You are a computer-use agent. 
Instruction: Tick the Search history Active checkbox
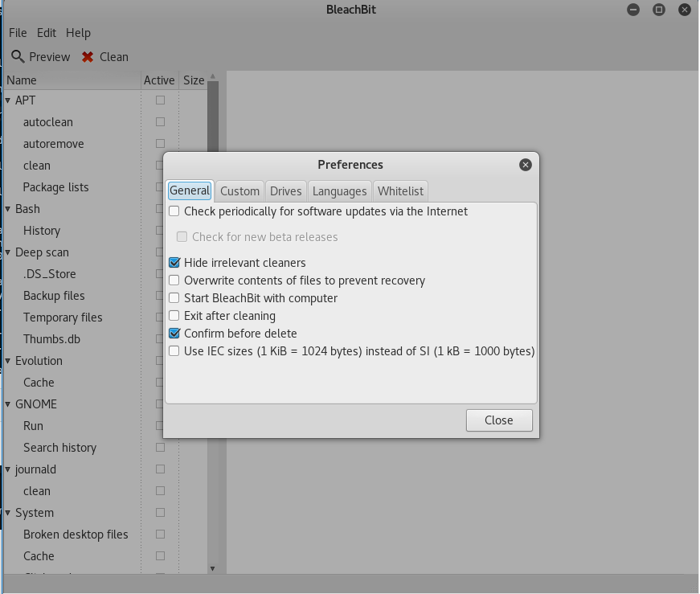tap(160, 448)
